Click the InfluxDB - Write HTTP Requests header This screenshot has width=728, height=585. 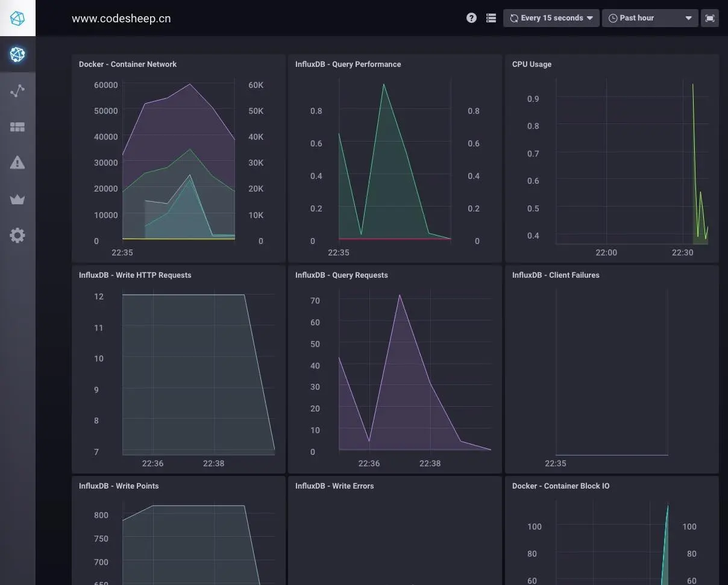(x=135, y=275)
